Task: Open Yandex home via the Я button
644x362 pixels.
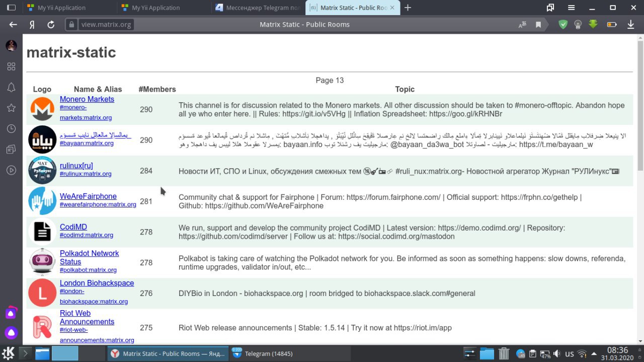Action: [32, 24]
